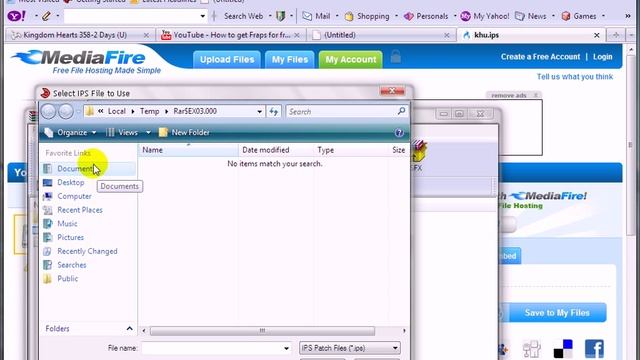Click Local in the address breadcrumb
640x360 pixels.
117,111
